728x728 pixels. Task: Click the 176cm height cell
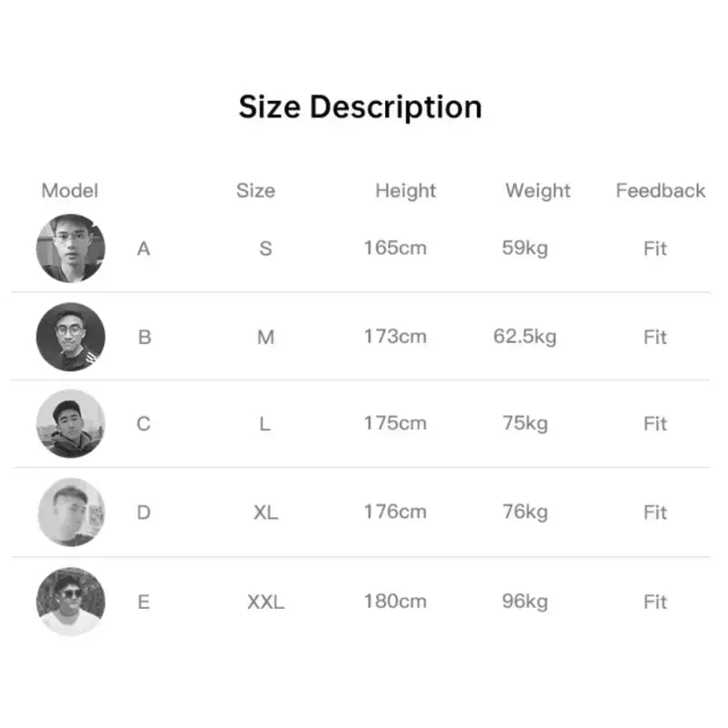[x=395, y=512]
